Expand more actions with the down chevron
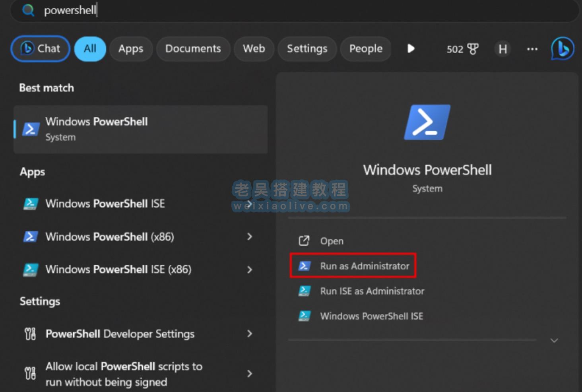Screen dimensions: 582x392 pos(554,340)
